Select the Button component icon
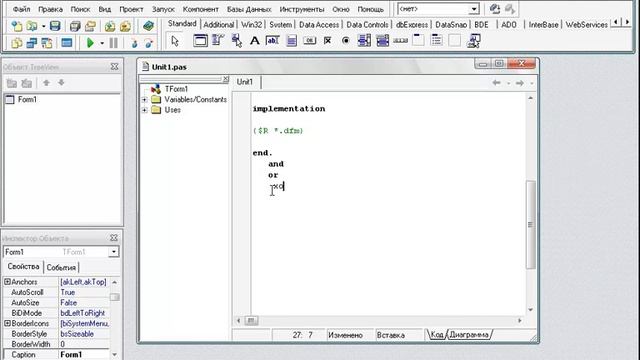The image size is (640, 360). pos(310,40)
